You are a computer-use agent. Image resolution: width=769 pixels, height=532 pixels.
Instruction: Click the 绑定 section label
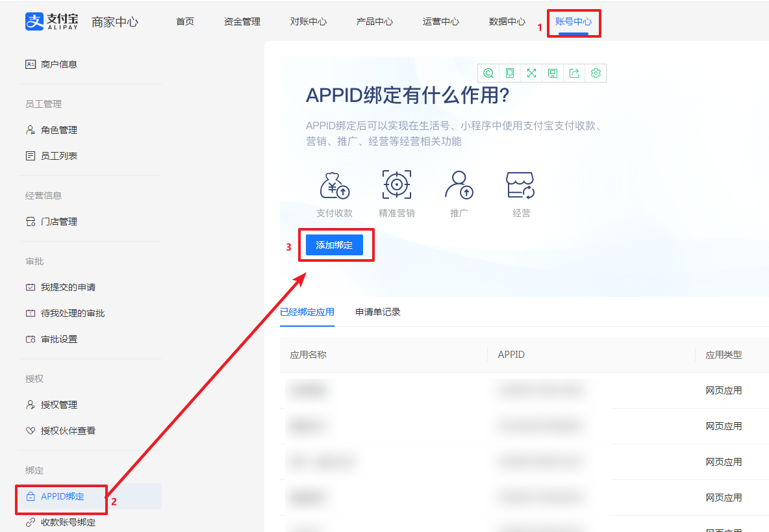tap(34, 471)
